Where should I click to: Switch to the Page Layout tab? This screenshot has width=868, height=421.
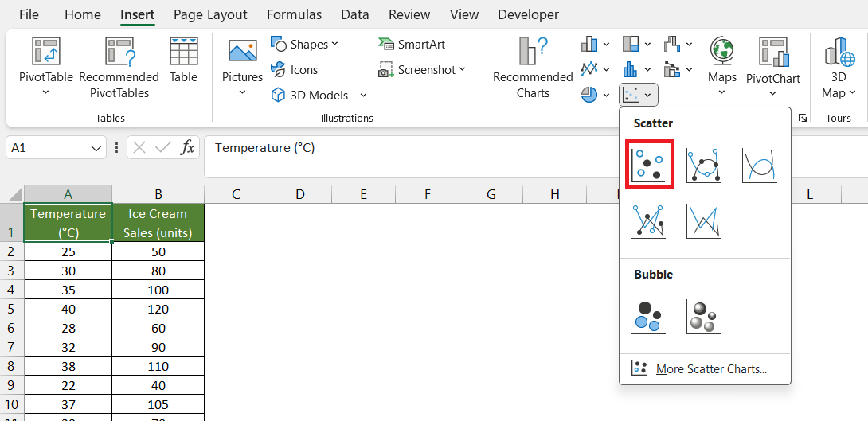coord(210,14)
